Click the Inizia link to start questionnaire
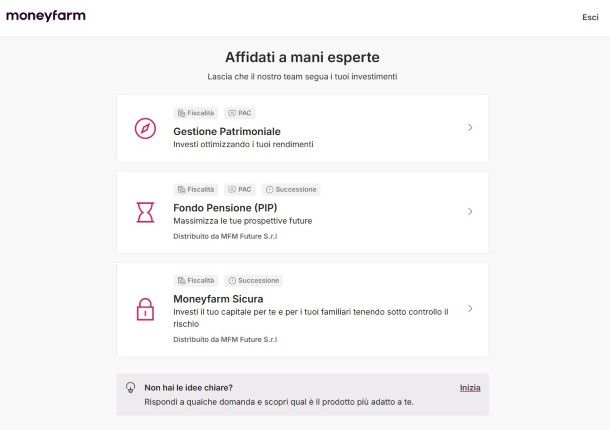This screenshot has height=430, width=610. [470, 387]
